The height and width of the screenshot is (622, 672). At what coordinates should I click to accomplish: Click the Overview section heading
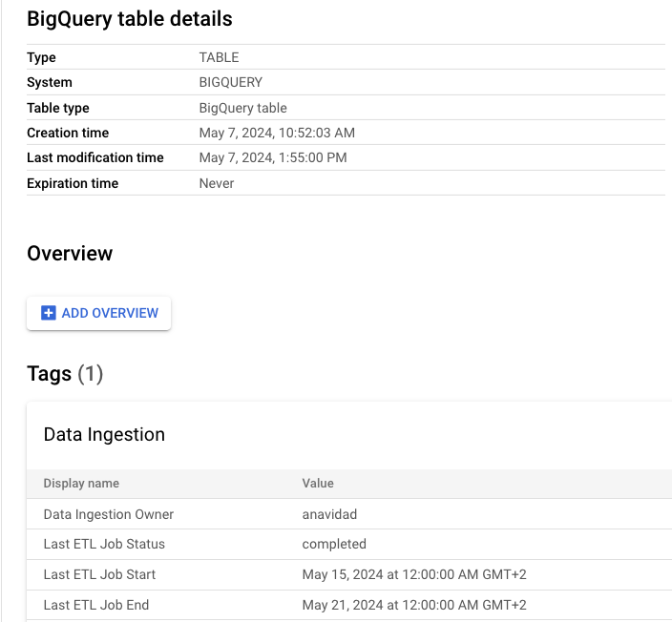click(x=70, y=254)
